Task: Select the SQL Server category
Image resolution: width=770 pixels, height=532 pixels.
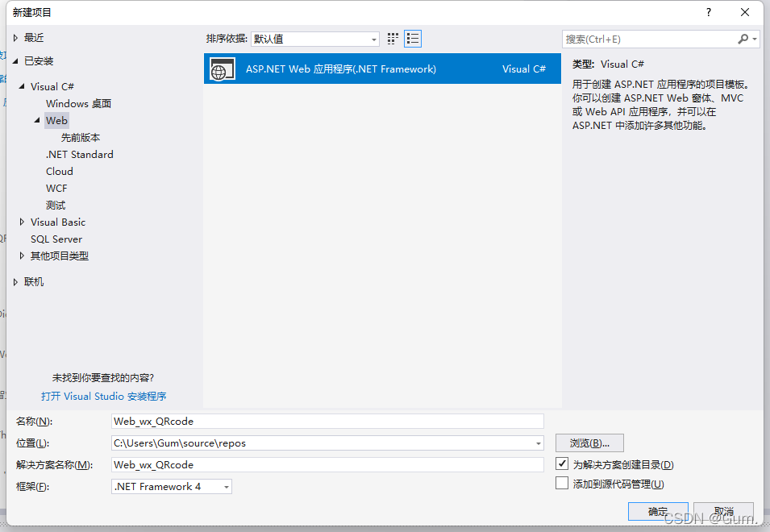Action: click(56, 239)
